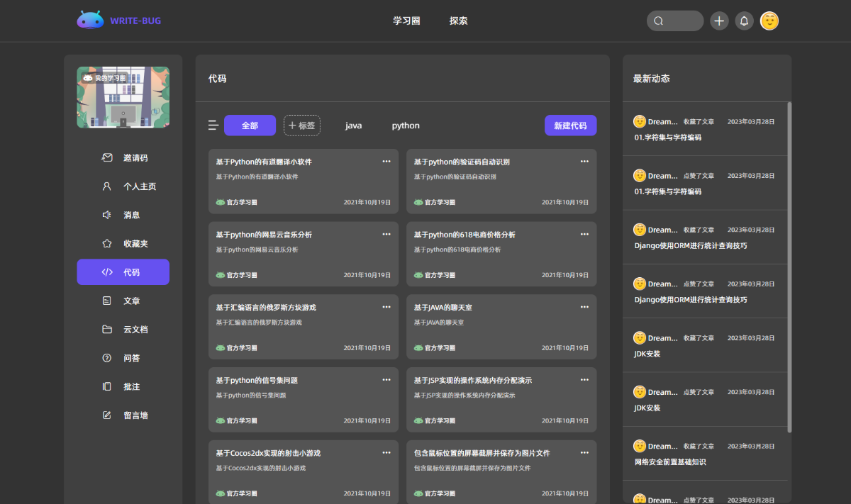Open the 留言墙 sidebar entry
Image resolution: width=851 pixels, height=504 pixels.
pyautogui.click(x=123, y=415)
